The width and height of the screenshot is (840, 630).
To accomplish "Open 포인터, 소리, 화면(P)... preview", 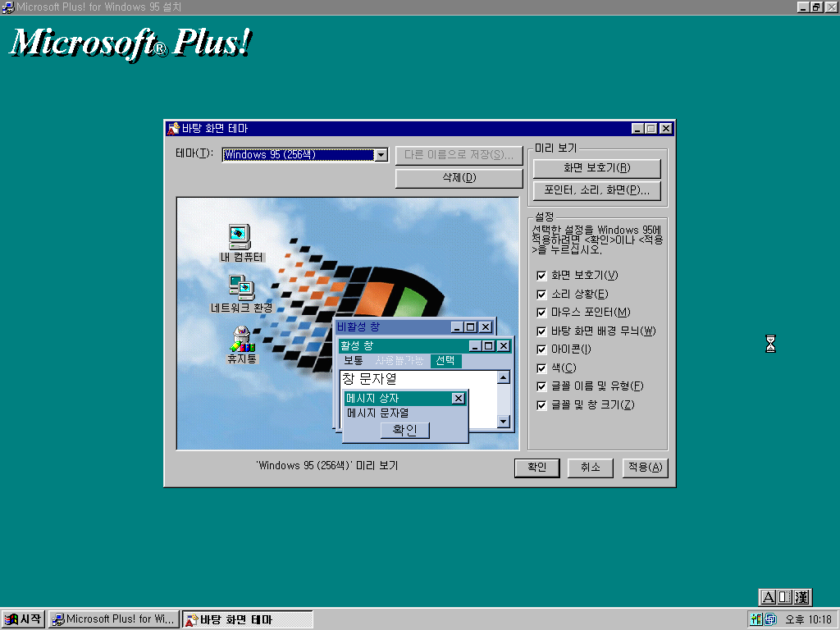I will point(597,190).
